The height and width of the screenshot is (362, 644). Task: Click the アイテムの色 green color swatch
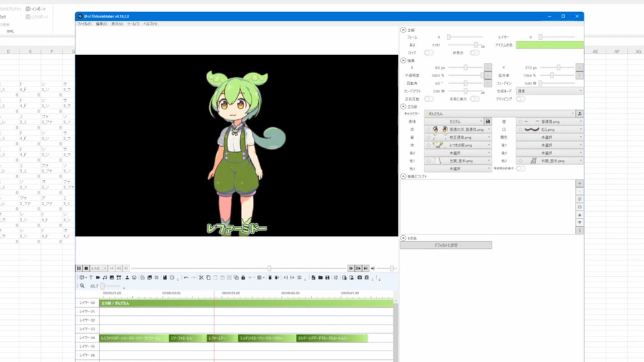549,45
